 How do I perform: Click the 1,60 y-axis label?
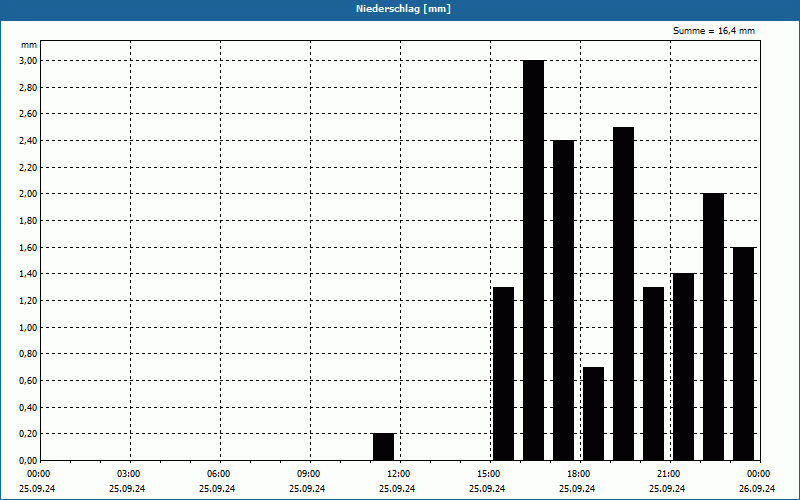coord(28,248)
